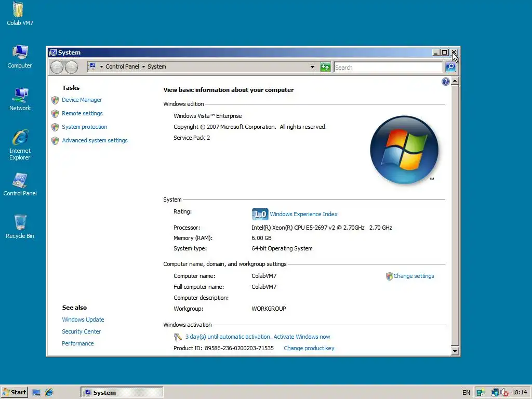Image resolution: width=532 pixels, height=399 pixels.
Task: Click System in the address breadcrumb
Action: coord(157,66)
